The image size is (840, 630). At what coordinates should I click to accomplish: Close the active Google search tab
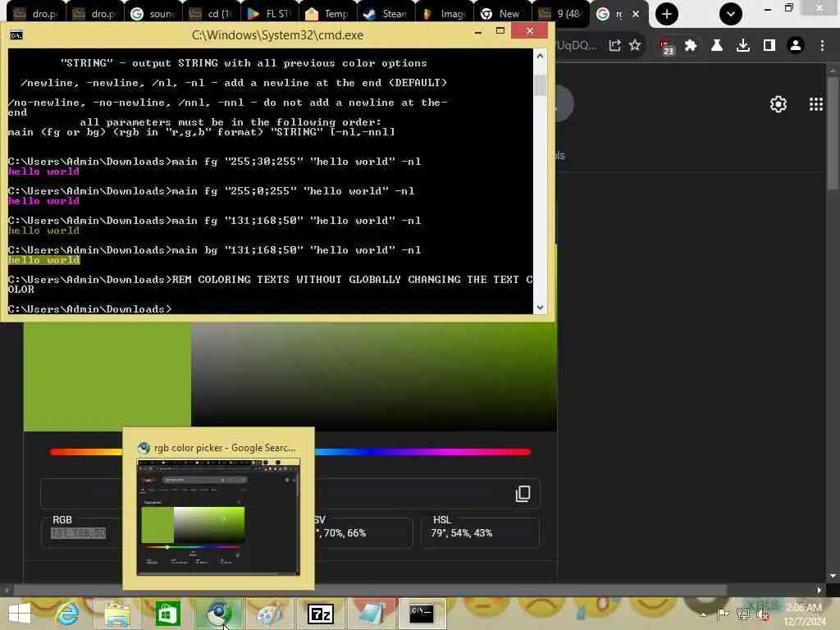pyautogui.click(x=636, y=14)
